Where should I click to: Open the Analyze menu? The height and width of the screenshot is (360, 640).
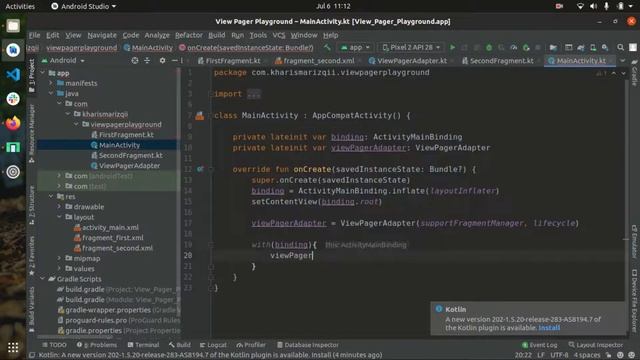(157, 35)
